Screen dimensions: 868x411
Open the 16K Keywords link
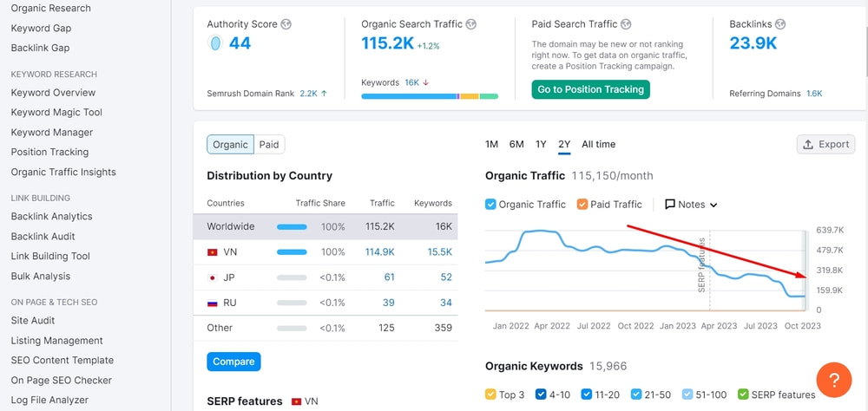pyautogui.click(x=411, y=82)
